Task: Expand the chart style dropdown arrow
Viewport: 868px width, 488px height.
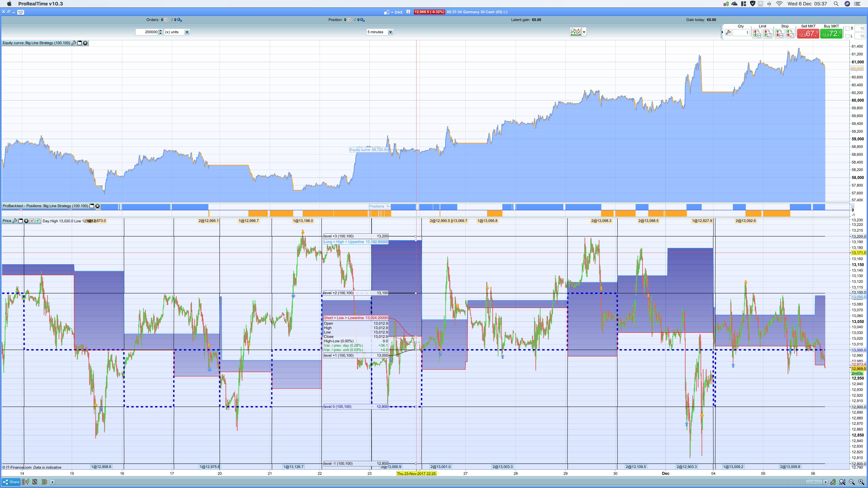Action: point(584,32)
